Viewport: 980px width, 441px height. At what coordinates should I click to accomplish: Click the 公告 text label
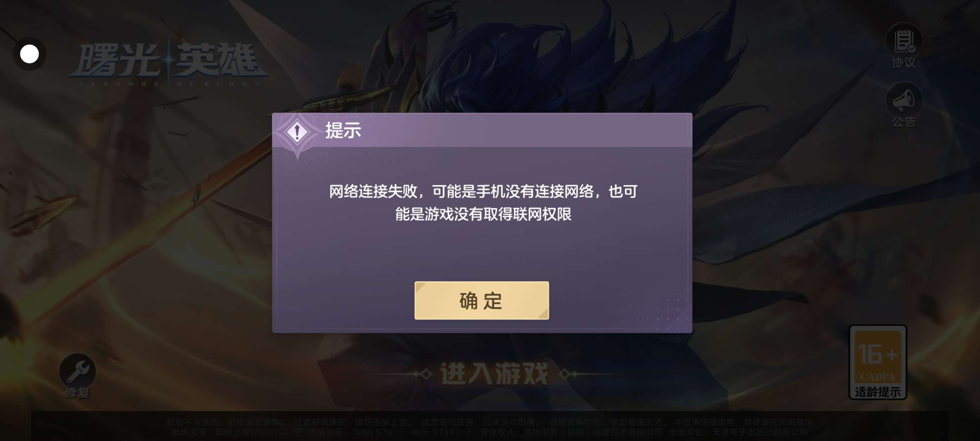click(x=904, y=121)
